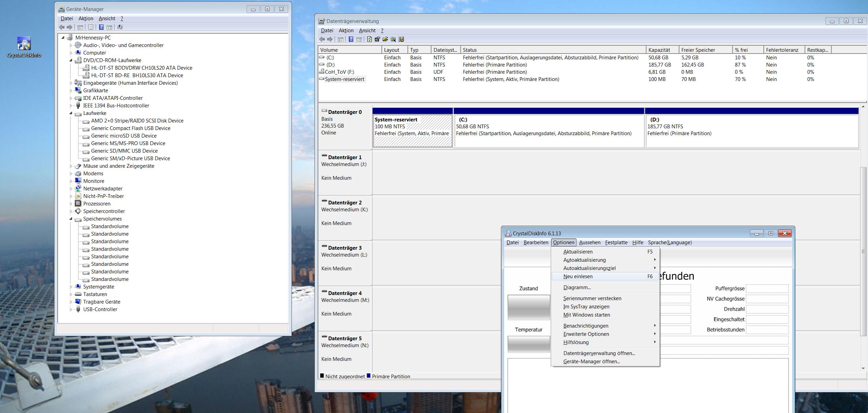Select the (D:) partition block on Datenträger 0
The width and height of the screenshot is (868, 413).
tap(751, 130)
